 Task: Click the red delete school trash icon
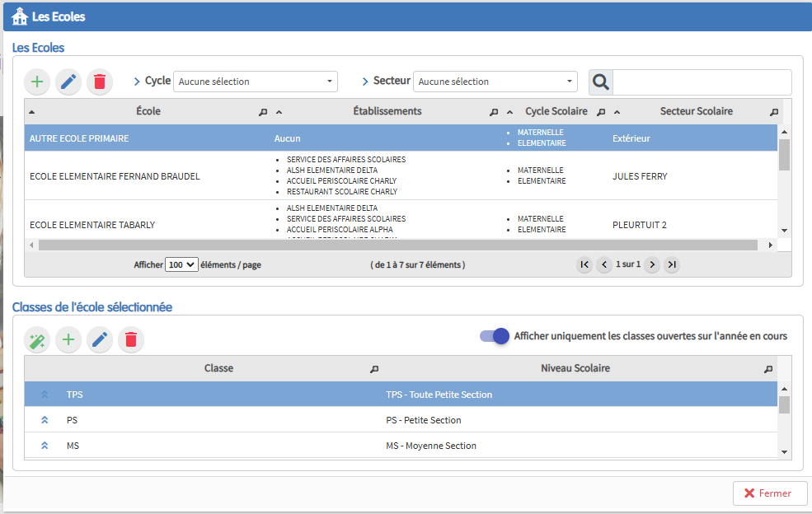[x=100, y=82]
